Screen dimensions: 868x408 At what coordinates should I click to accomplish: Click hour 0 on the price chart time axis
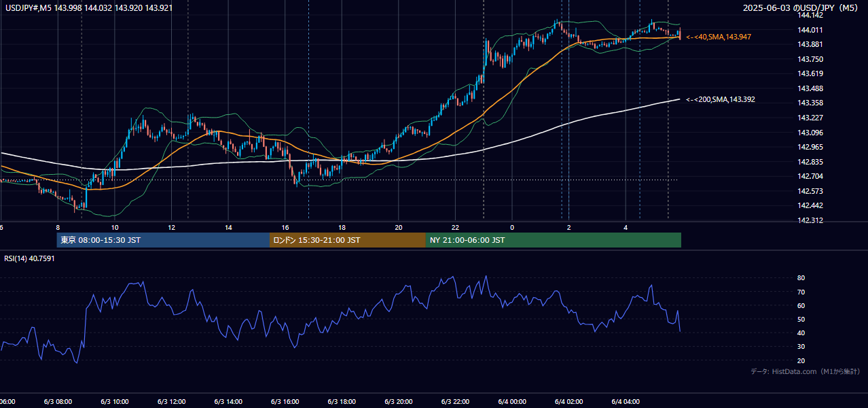point(512,228)
